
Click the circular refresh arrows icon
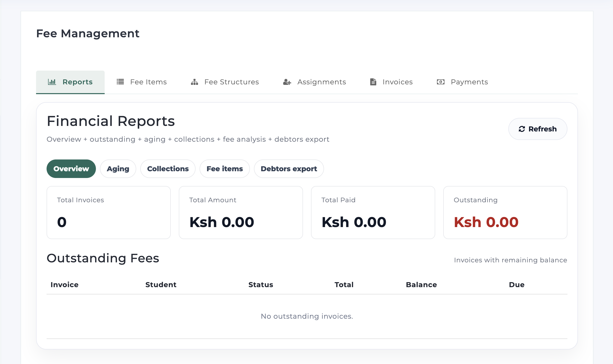pos(521,129)
